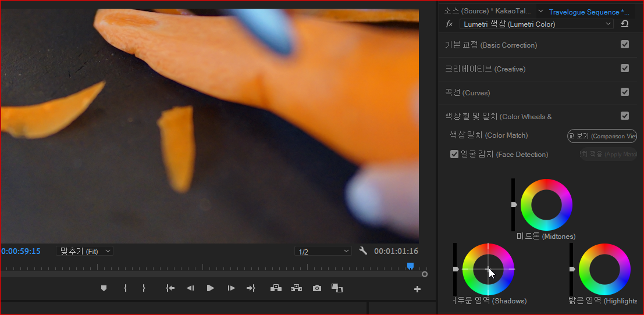The width and height of the screenshot is (644, 315).
Task: Add a marker with the marker icon
Action: click(x=104, y=288)
